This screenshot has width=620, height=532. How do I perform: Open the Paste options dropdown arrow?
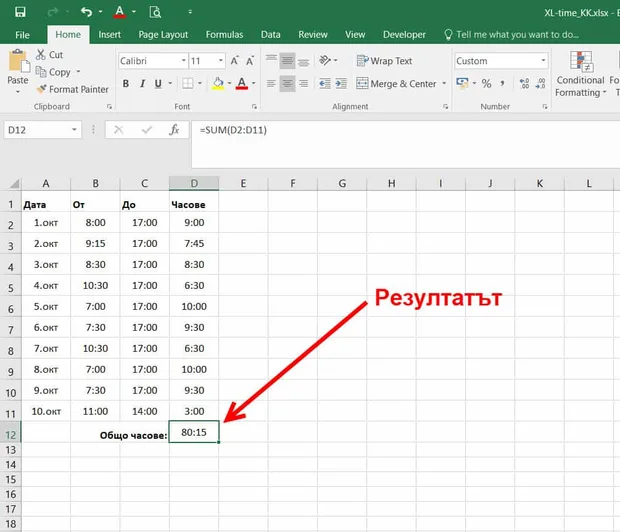tap(18, 92)
